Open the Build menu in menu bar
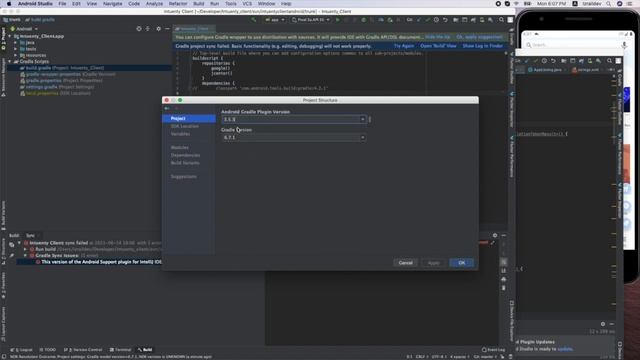Image resolution: width=640 pixels, height=360 pixels. [199, 4]
